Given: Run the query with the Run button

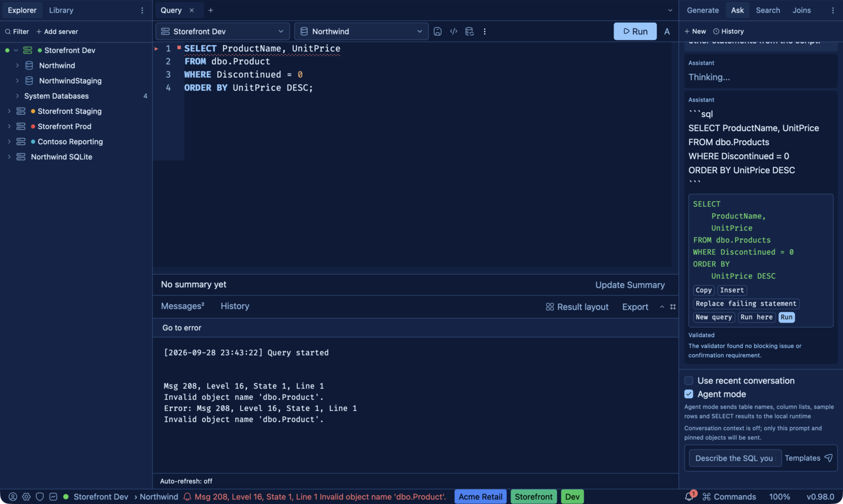Looking at the screenshot, I should [635, 32].
